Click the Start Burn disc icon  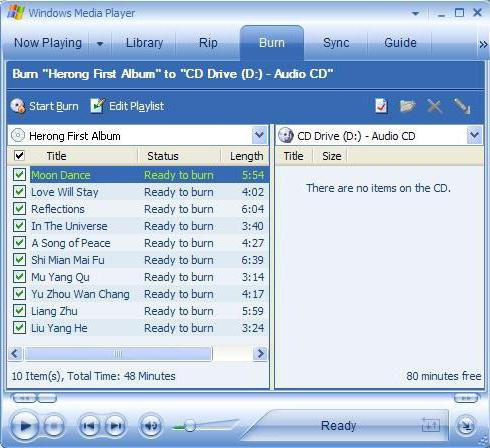(18, 106)
